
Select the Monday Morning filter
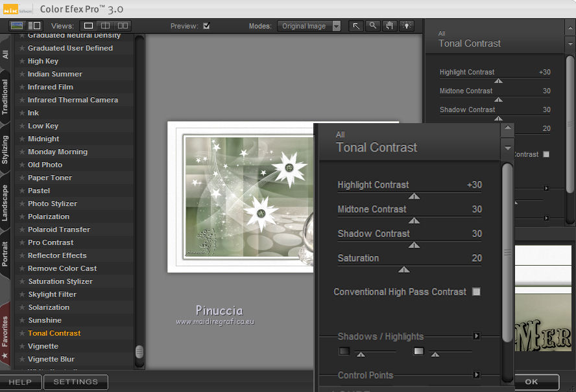(58, 152)
